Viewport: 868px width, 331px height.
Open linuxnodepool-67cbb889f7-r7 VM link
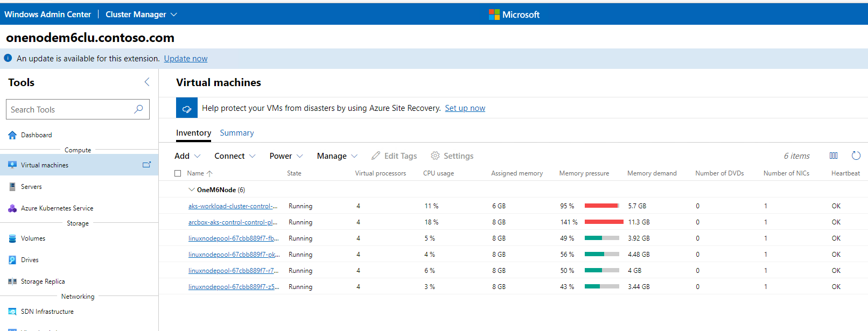pyautogui.click(x=233, y=271)
